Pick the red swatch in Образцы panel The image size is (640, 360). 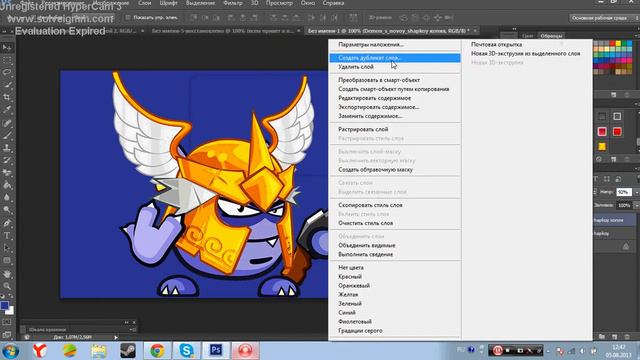tap(612, 44)
